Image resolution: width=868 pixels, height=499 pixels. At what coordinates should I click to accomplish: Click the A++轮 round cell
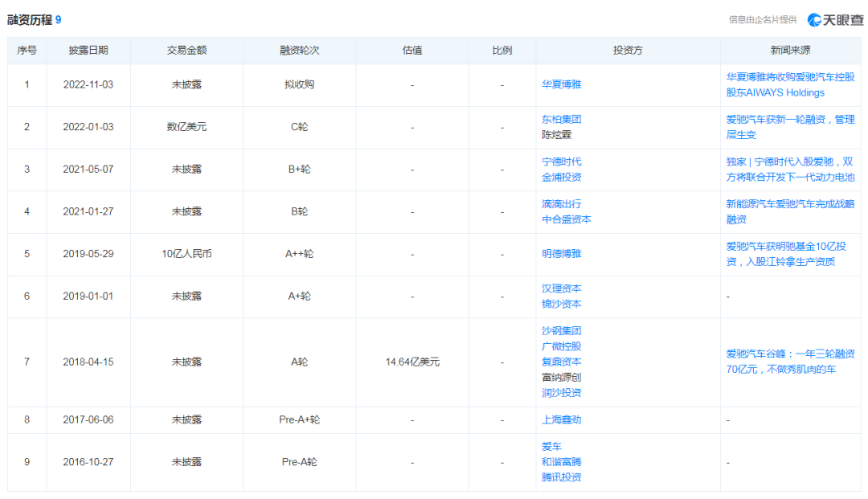pos(300,254)
